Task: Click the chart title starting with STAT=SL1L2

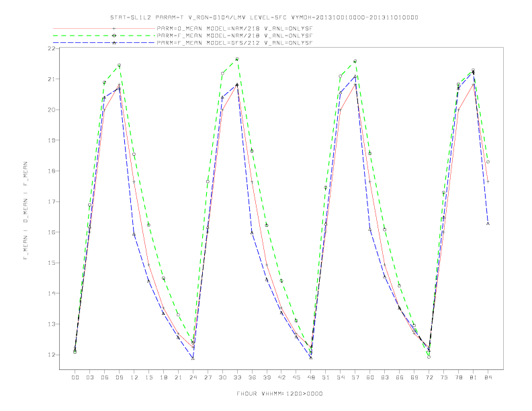Action: click(264, 17)
